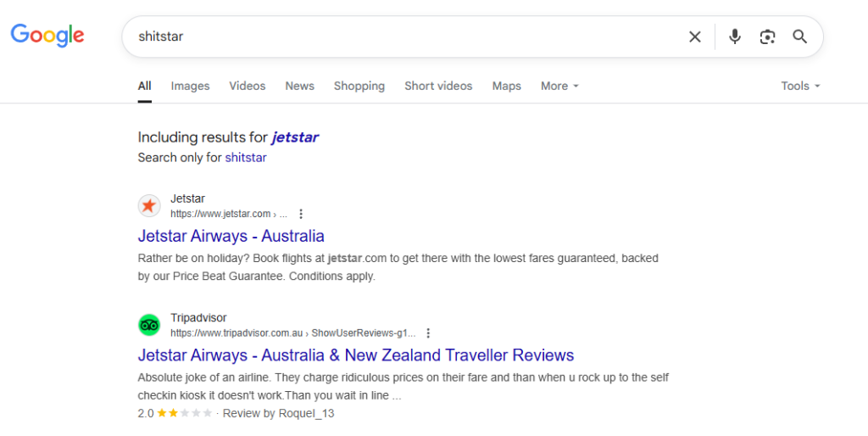Open three-dot menu beside Jetstar result
Viewport: 868px width, 436px height.
pos(301,214)
